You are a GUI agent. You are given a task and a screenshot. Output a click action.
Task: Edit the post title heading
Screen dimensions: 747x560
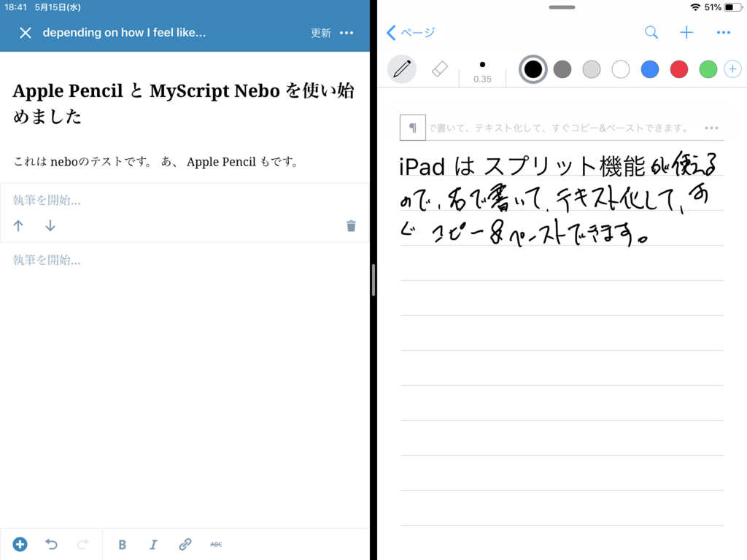coord(183,103)
